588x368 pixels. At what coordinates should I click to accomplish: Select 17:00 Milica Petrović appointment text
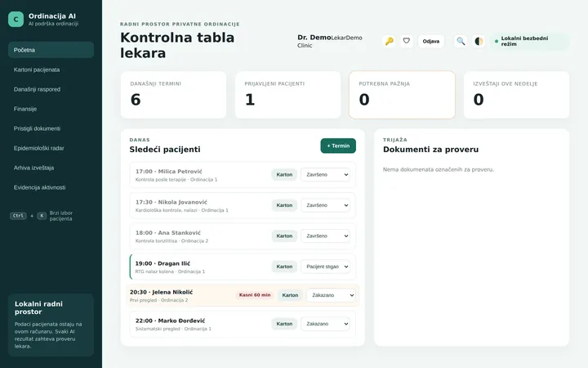(x=169, y=172)
